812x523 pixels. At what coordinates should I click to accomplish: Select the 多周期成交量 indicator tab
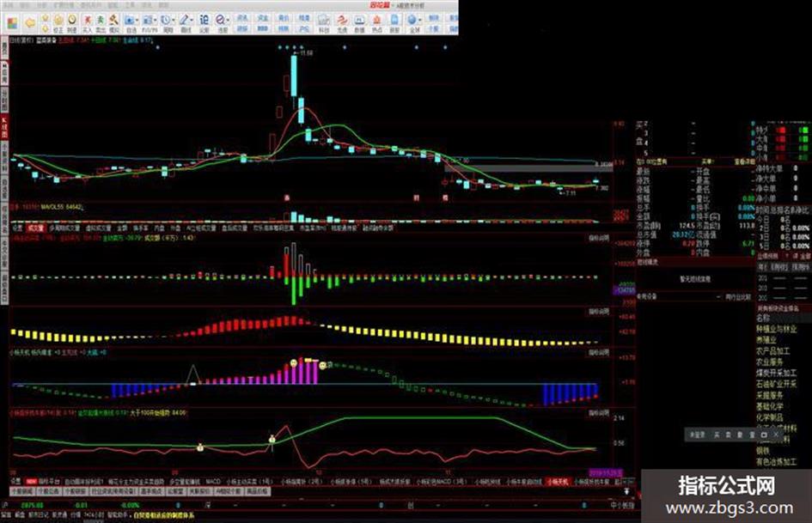[x=64, y=228]
